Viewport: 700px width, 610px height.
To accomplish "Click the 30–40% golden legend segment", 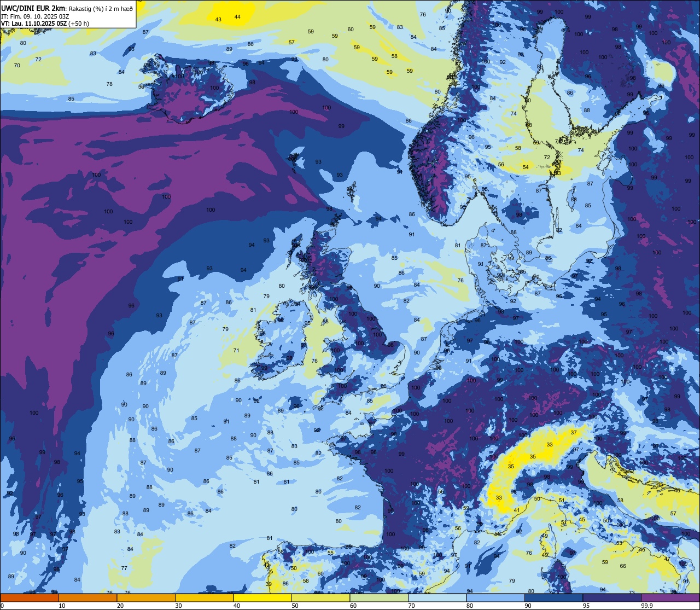I will (204, 597).
